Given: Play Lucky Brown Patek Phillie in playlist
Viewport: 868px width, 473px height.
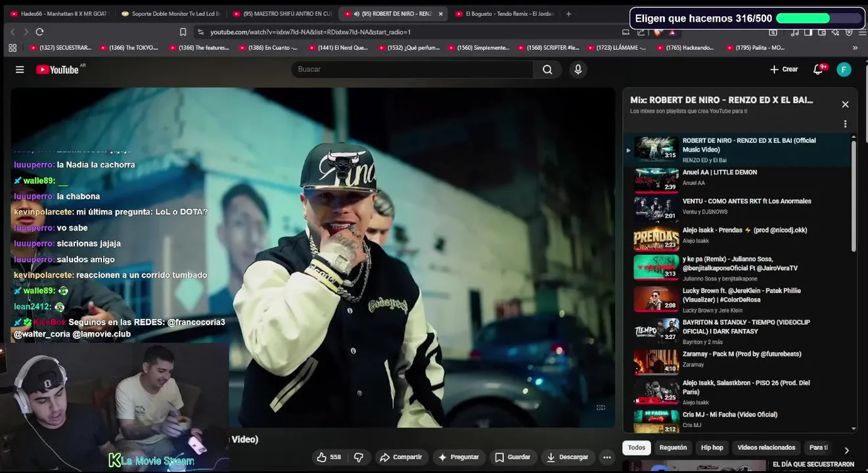Looking at the screenshot, I should pyautogui.click(x=737, y=300).
